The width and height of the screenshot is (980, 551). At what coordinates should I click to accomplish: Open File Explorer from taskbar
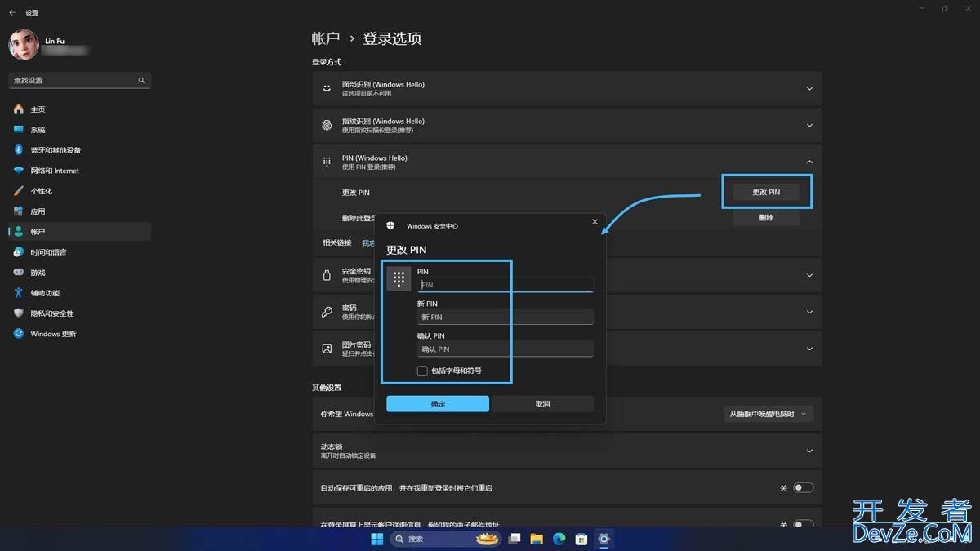point(537,539)
